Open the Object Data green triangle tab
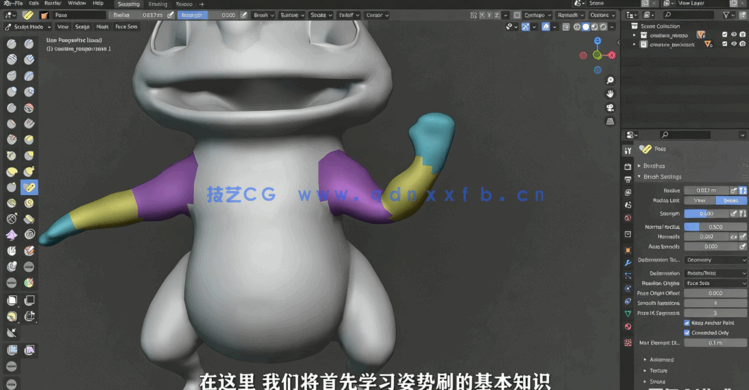 tap(628, 314)
